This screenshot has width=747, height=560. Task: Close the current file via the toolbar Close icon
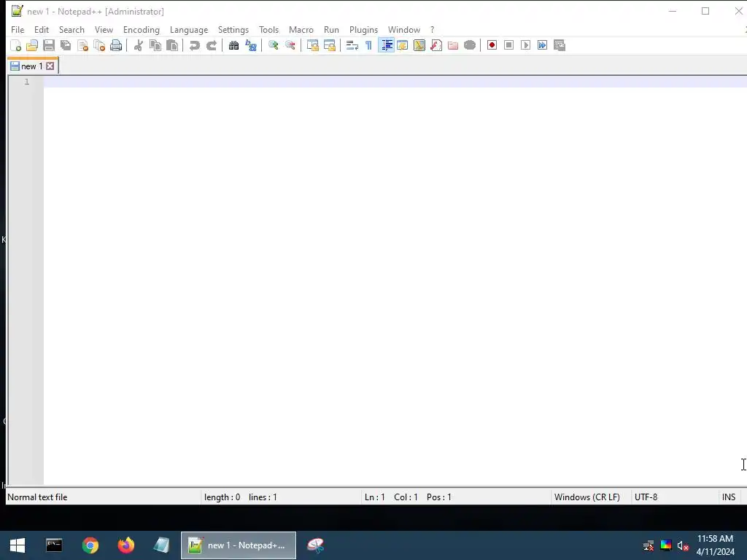click(x=83, y=45)
